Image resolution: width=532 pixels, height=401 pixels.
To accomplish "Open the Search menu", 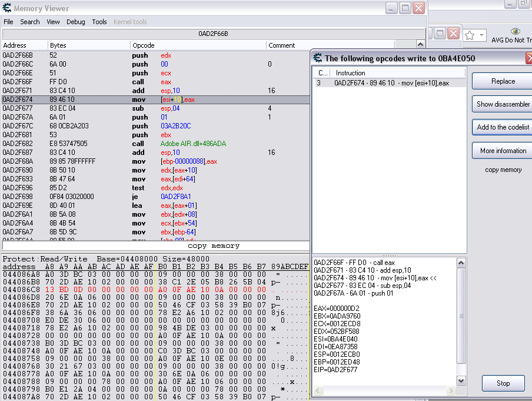I will point(30,22).
